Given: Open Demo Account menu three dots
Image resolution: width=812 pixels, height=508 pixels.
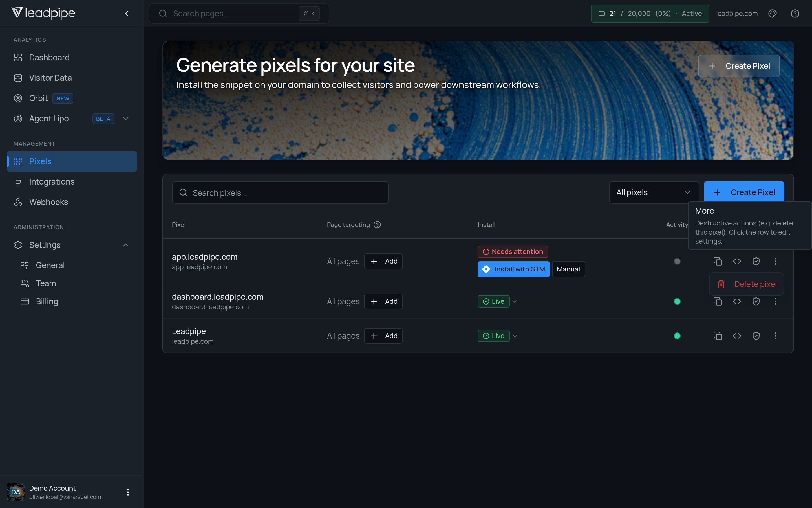Looking at the screenshot, I should pyautogui.click(x=128, y=492).
